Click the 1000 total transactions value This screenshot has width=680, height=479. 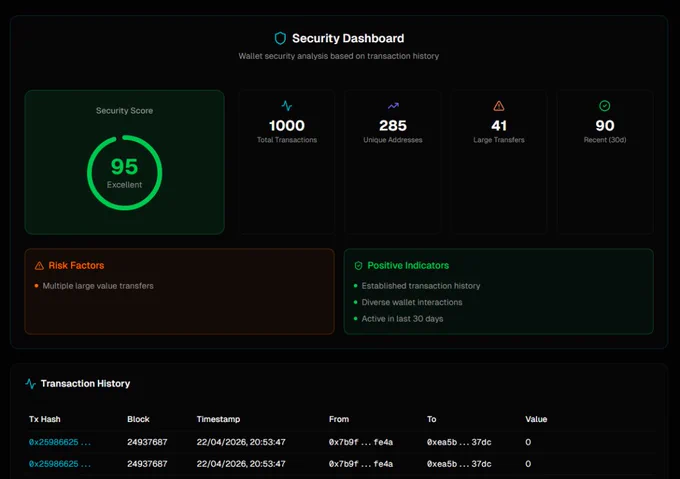coord(287,126)
